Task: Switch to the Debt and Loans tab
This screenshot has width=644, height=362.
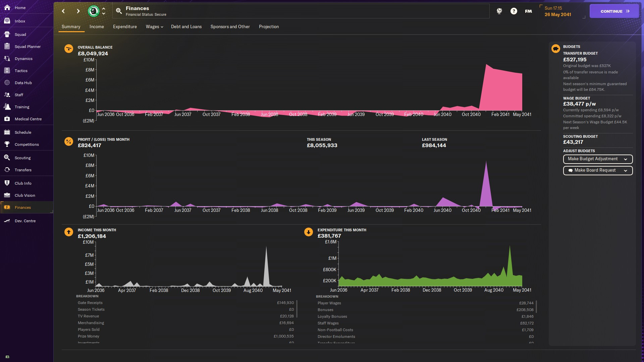Action: tap(186, 27)
